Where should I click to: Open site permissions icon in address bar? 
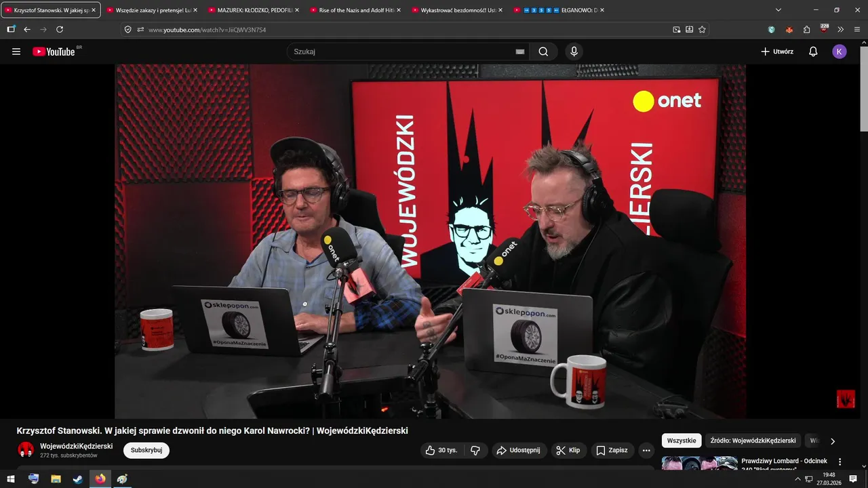(140, 29)
